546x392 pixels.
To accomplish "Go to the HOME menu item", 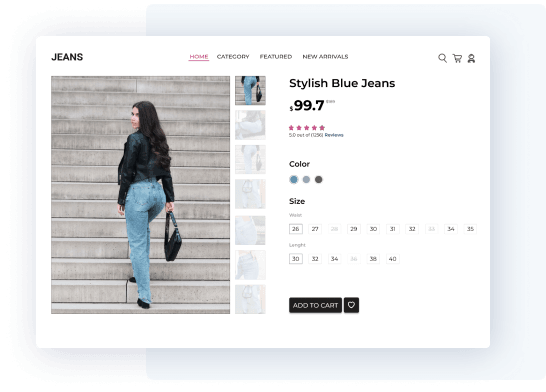I will [x=199, y=56].
